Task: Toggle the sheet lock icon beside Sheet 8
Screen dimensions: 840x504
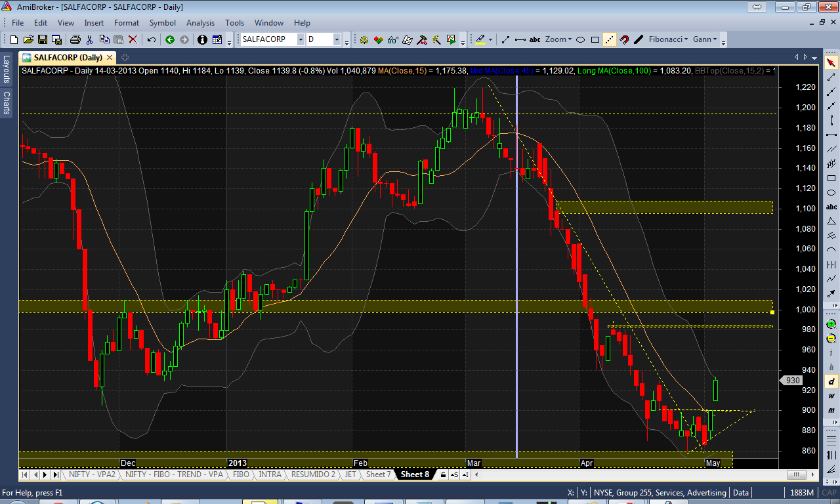Action: [x=444, y=474]
